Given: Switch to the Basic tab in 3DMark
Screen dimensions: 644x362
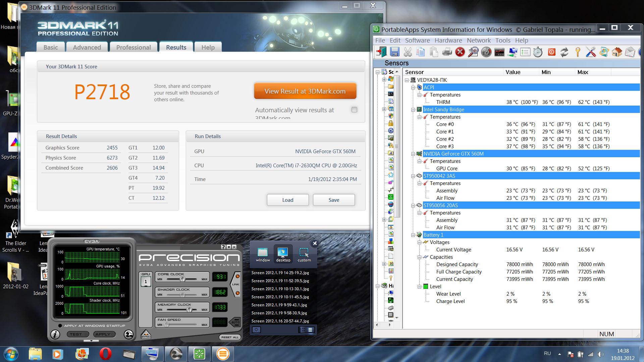Looking at the screenshot, I should point(51,47).
